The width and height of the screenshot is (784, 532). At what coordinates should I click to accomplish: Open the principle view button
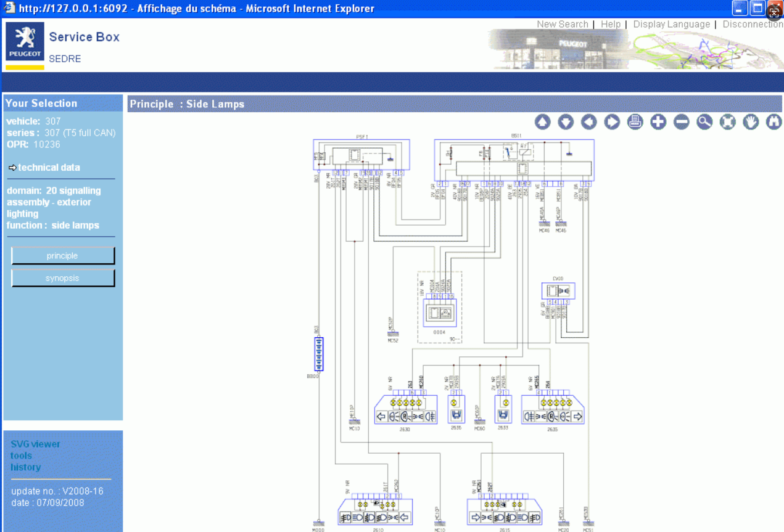pos(63,256)
